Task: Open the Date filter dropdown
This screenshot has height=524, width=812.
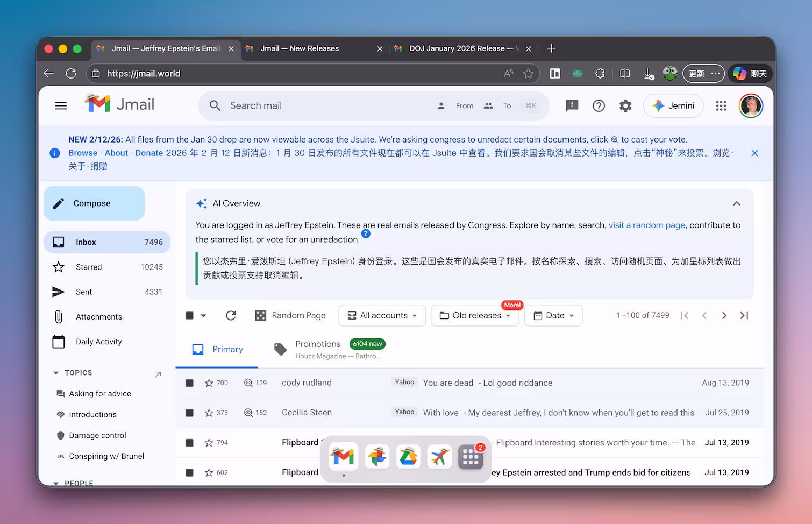Action: [553, 315]
